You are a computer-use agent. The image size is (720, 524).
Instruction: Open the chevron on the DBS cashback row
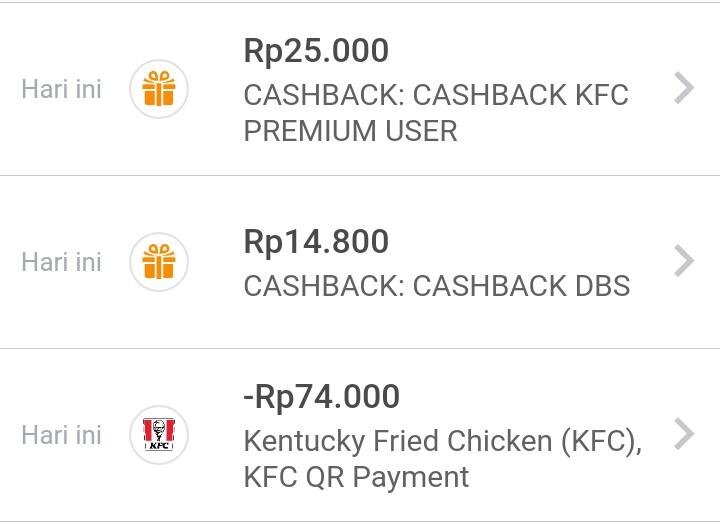[x=684, y=261]
